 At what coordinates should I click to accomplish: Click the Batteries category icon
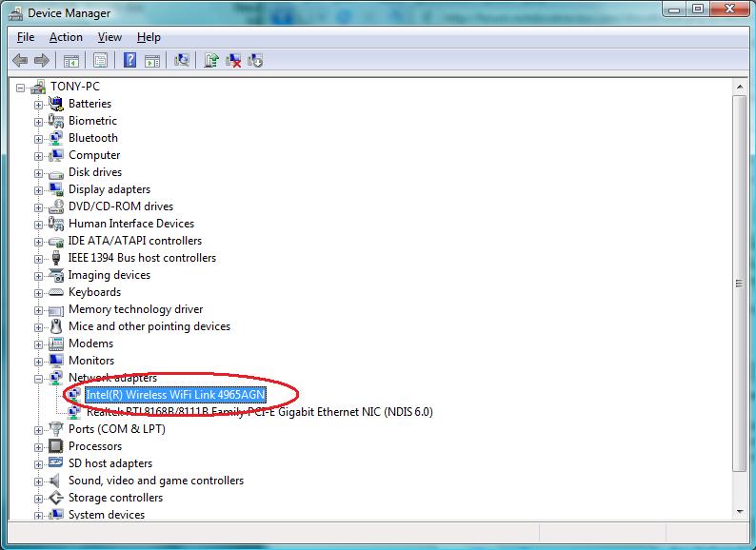tap(56, 103)
